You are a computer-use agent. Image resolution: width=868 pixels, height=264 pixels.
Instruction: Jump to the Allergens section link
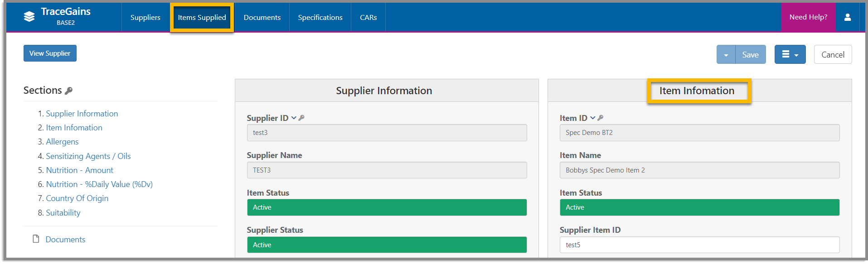[x=62, y=142]
